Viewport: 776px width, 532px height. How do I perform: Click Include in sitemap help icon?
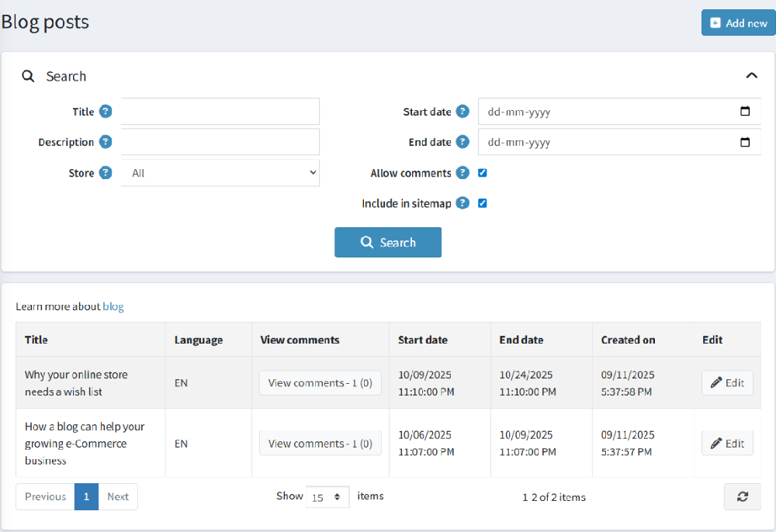click(x=462, y=203)
